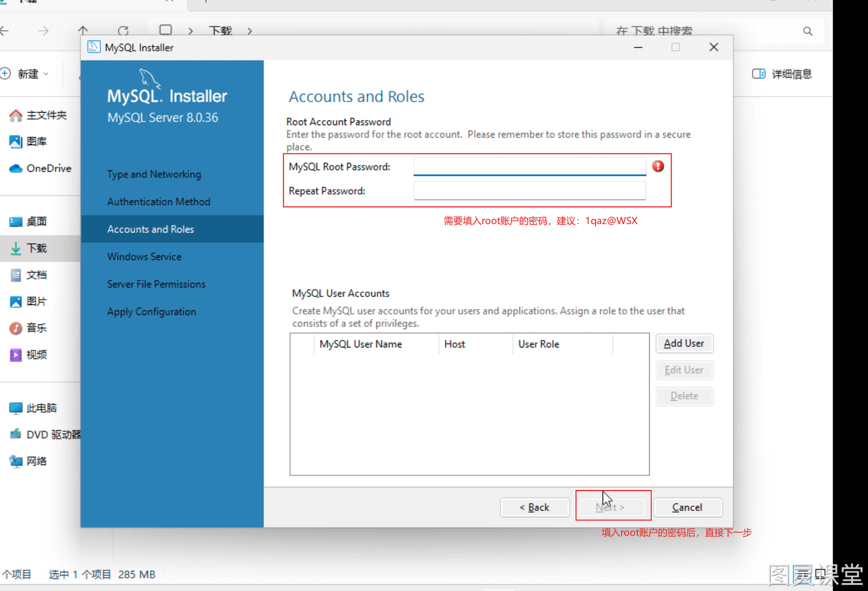Click the Explorer forward arrow

coord(43,31)
